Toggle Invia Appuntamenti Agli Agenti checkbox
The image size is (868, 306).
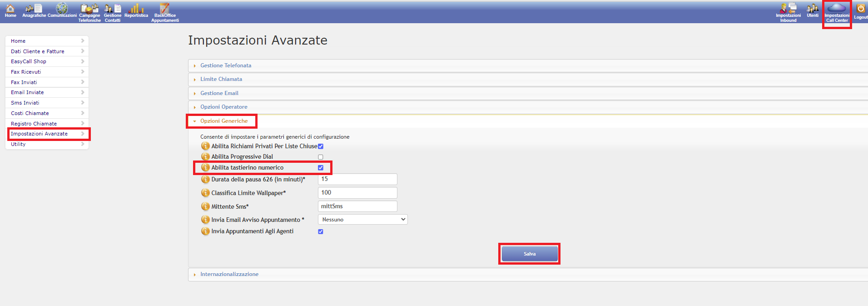(321, 231)
